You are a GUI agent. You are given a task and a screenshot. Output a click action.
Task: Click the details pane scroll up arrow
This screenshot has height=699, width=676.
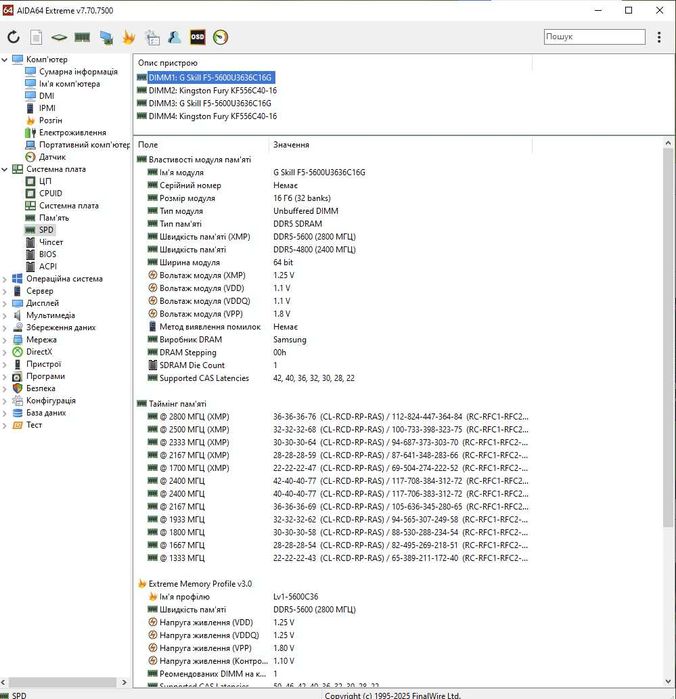tap(668, 143)
